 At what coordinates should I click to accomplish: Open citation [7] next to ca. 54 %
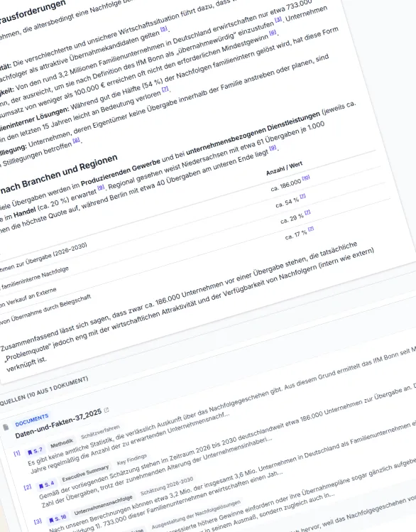point(302,196)
